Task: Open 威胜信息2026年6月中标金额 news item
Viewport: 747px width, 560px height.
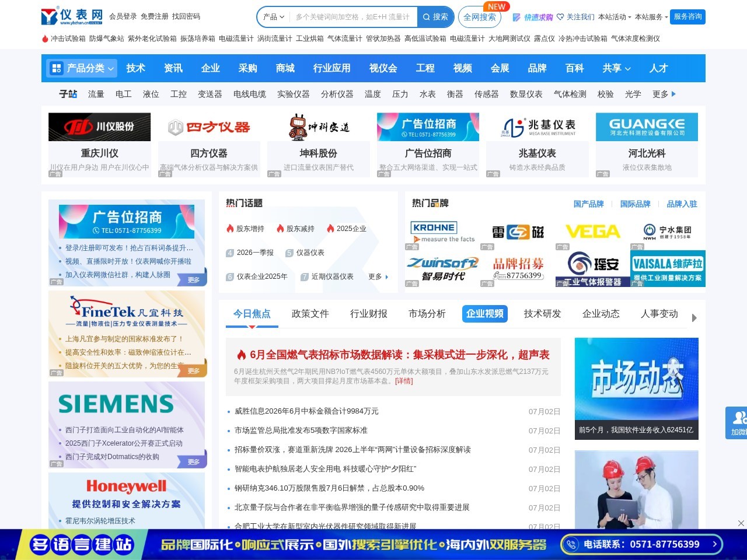Action: tap(306, 411)
